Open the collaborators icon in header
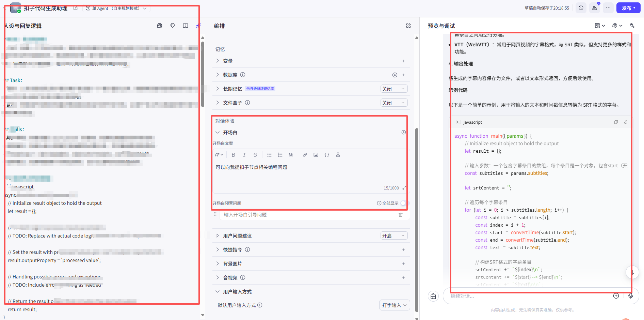 pyautogui.click(x=595, y=8)
